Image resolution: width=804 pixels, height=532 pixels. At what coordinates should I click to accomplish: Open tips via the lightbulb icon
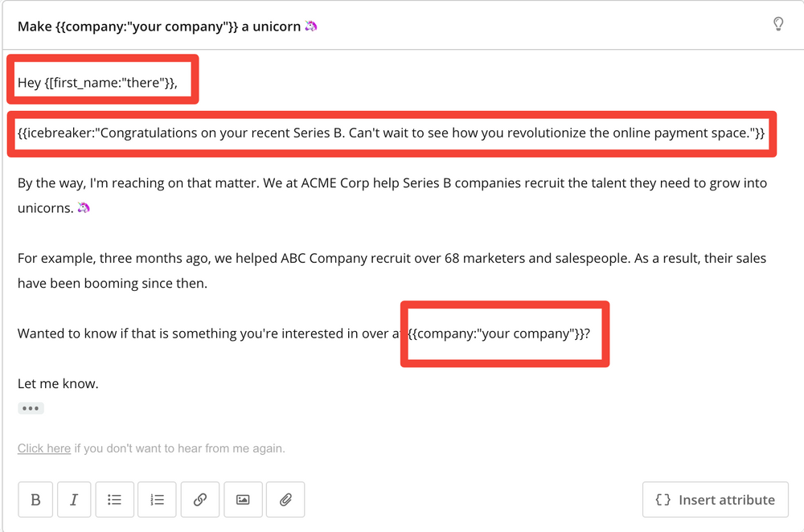coord(777,24)
